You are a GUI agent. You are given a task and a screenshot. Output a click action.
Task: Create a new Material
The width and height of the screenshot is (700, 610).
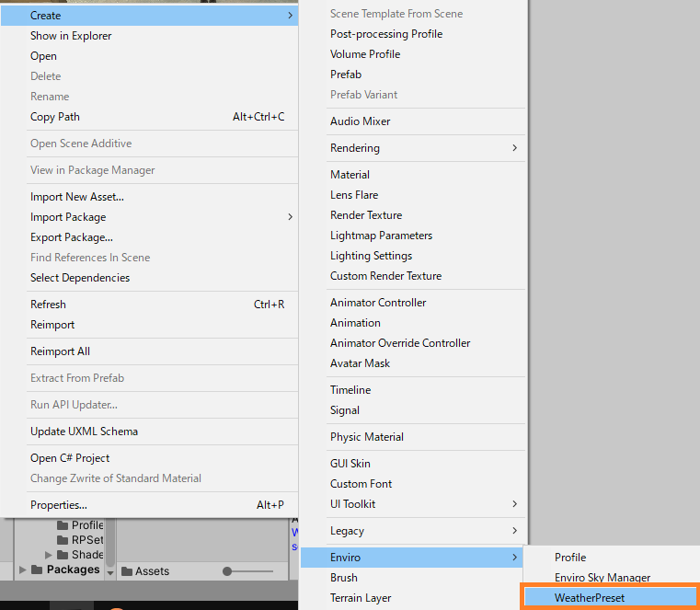click(x=413, y=175)
